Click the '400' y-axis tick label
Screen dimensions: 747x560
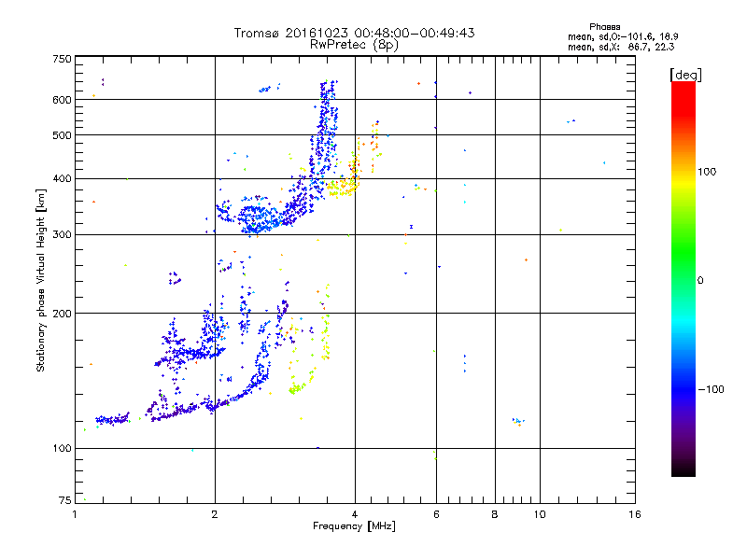62,178
